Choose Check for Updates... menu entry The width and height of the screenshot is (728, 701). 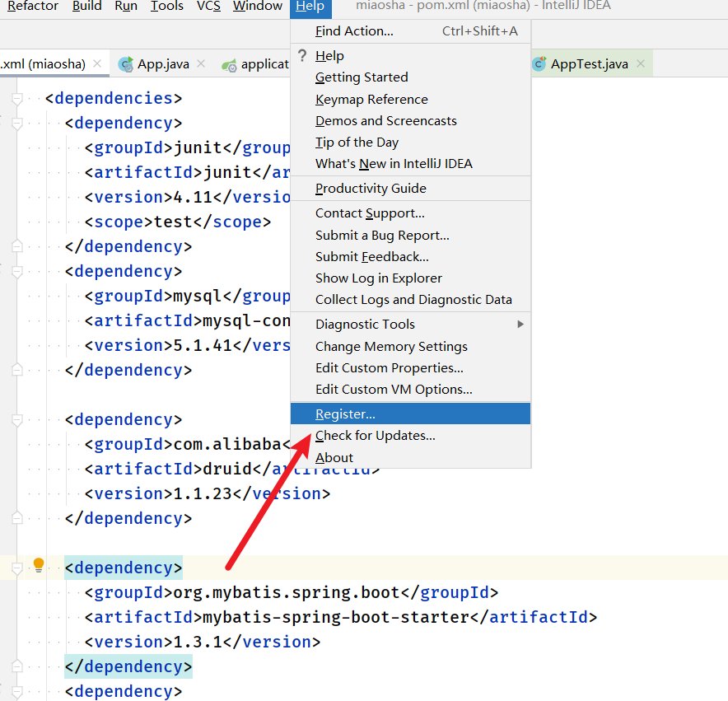(375, 436)
